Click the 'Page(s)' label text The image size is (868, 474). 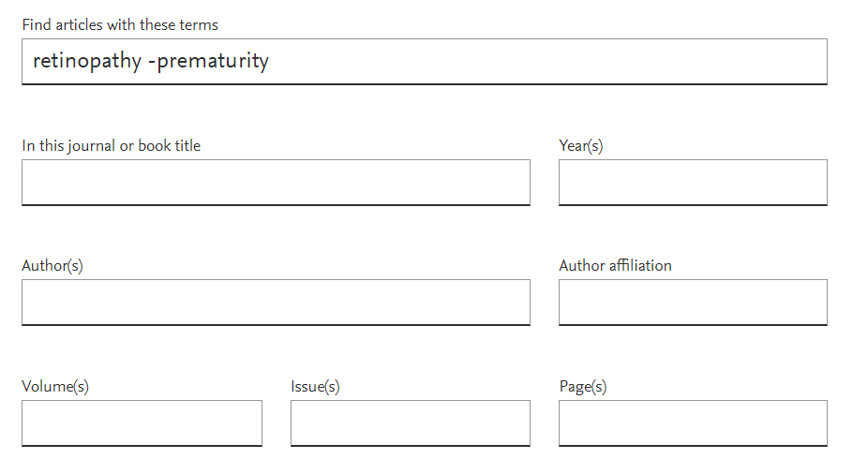(583, 386)
